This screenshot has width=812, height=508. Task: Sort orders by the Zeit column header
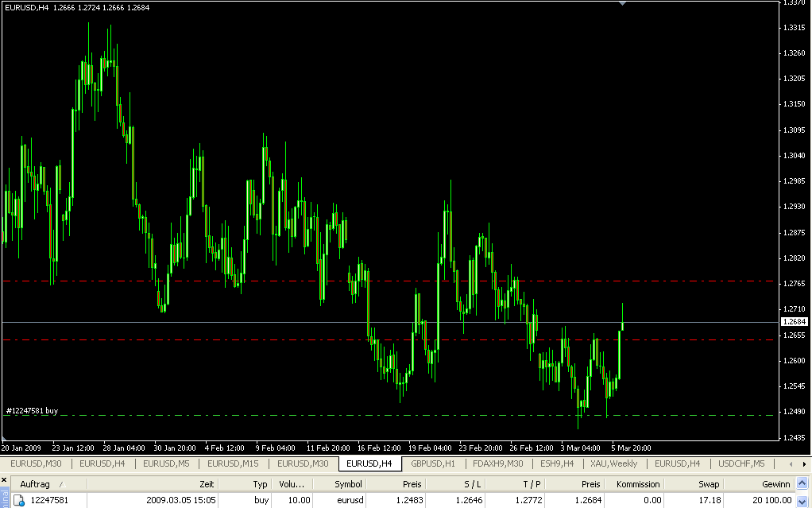[x=153, y=484]
